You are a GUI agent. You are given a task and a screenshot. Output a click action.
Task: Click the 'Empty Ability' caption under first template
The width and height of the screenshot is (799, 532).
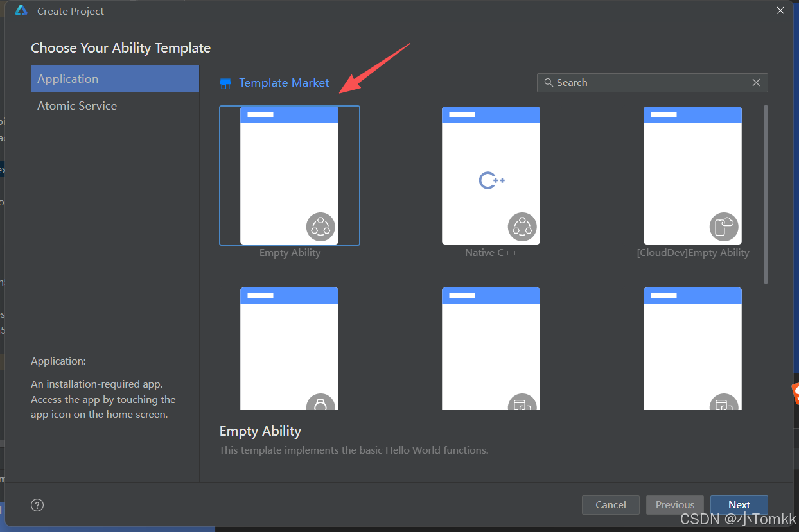[290, 253]
